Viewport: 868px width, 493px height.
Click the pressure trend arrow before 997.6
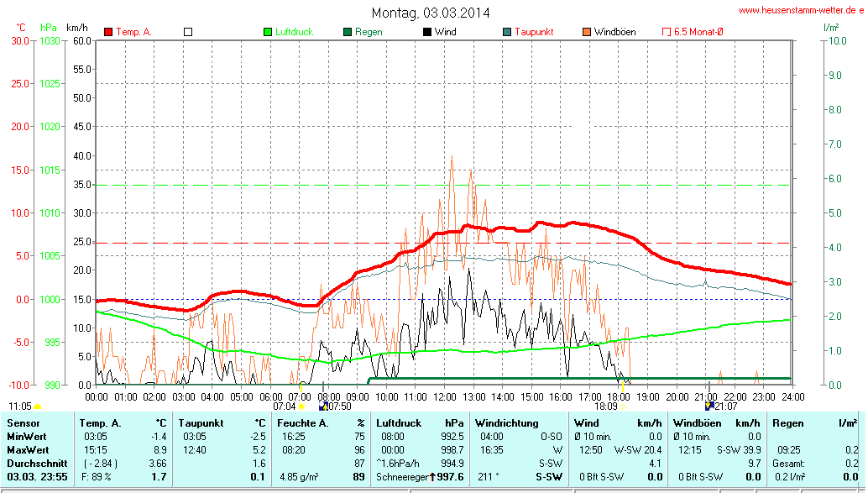[x=432, y=477]
